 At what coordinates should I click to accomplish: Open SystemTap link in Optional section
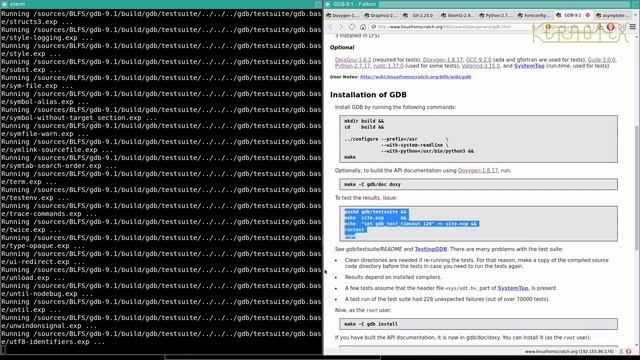[x=529, y=66]
